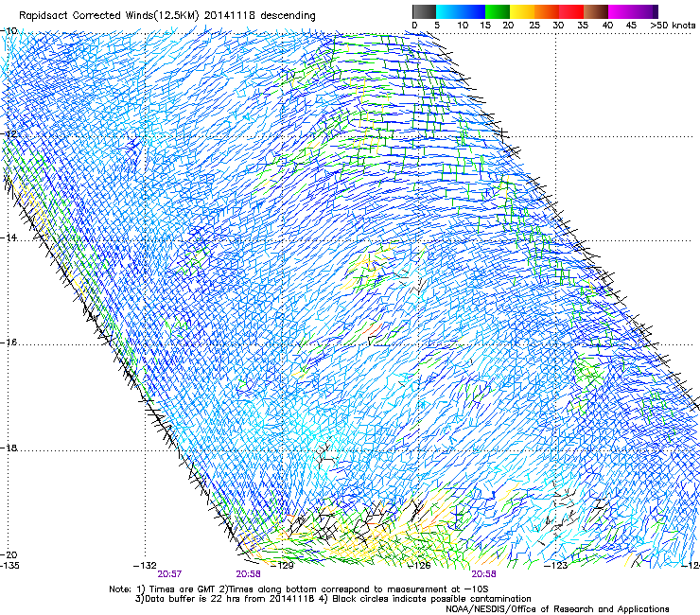
Task: Click the '-12' latitude axis label
Action: pyautogui.click(x=9, y=134)
